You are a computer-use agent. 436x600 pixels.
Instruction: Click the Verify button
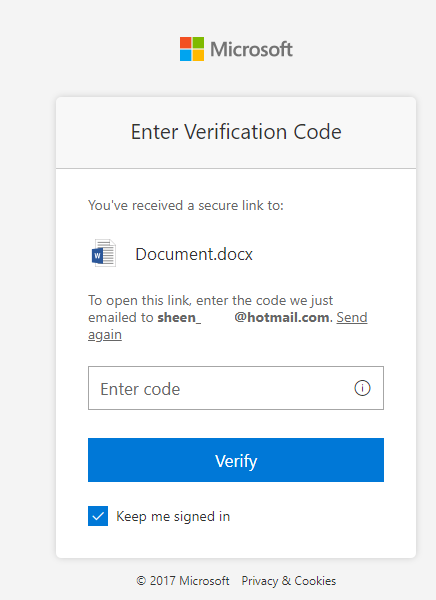pyautogui.click(x=236, y=460)
